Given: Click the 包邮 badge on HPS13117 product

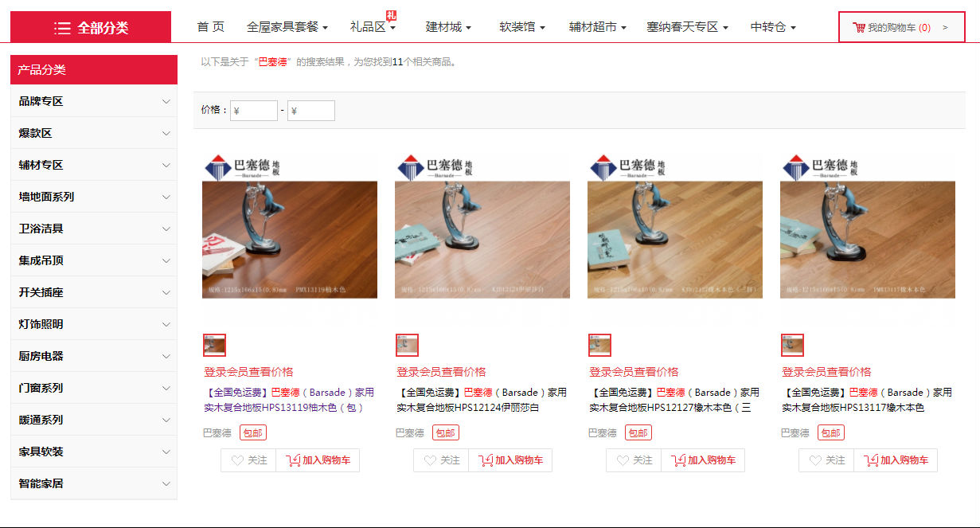Looking at the screenshot, I should tap(831, 433).
